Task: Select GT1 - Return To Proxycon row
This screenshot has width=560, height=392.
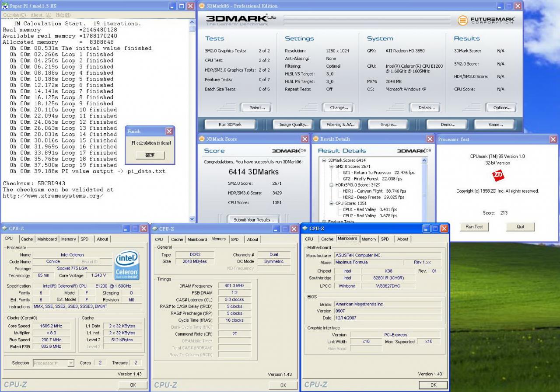Action: coord(379,173)
